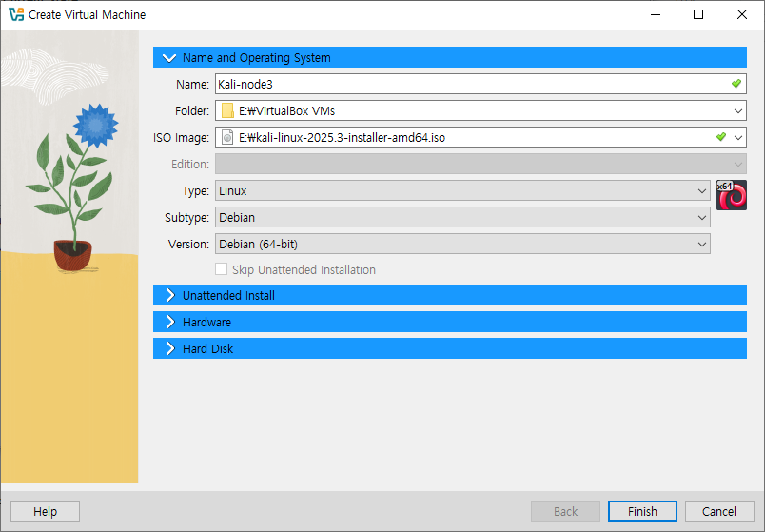The image size is (765, 532).
Task: Click the Name input field with Kali-node3
Action: (x=481, y=84)
